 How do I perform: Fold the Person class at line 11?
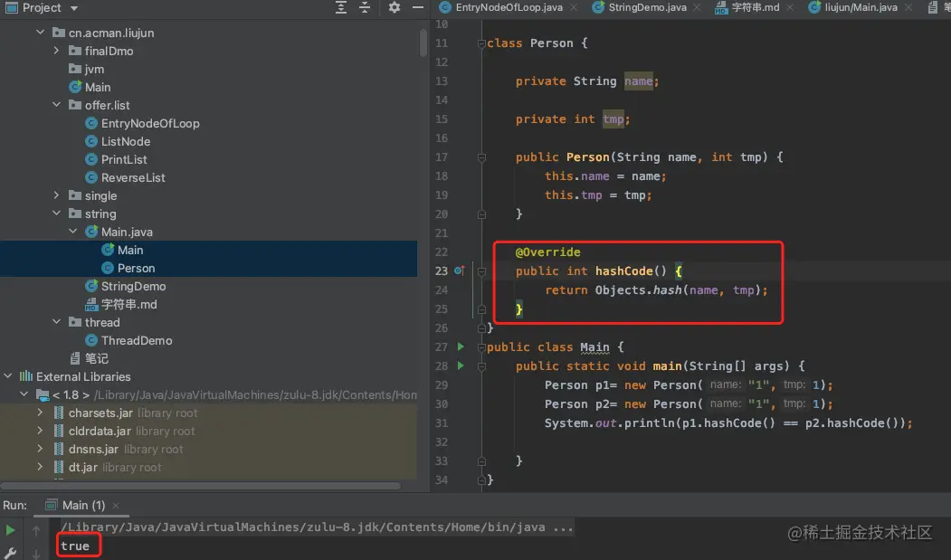coord(481,43)
